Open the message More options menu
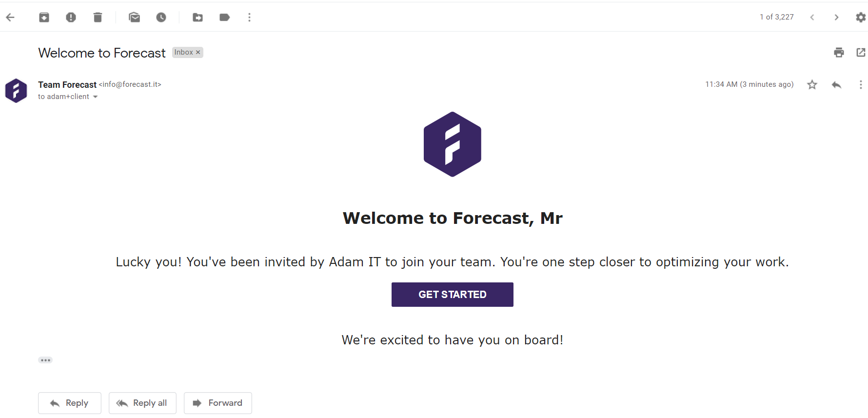868x418 pixels. [861, 84]
